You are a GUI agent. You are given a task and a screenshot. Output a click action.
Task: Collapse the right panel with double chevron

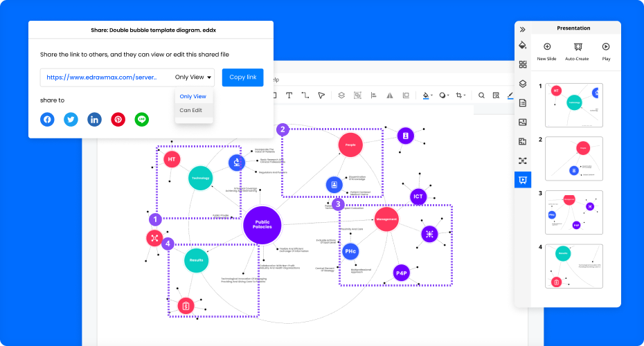[x=523, y=29]
